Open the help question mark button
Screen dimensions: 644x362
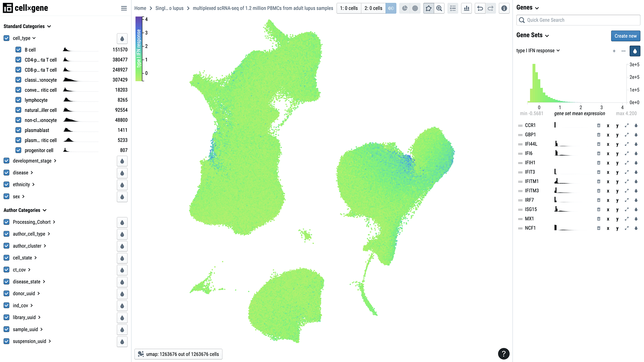[x=504, y=354]
